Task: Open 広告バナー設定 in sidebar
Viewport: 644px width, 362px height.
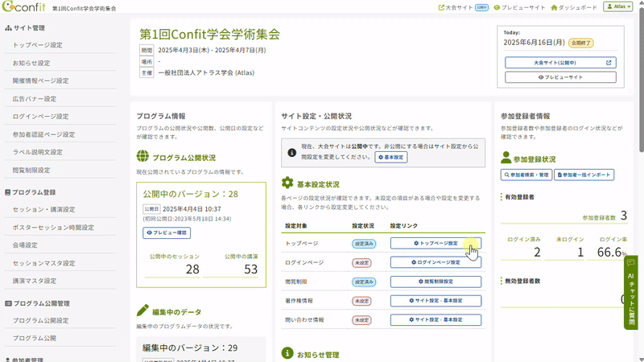Action: click(x=35, y=99)
